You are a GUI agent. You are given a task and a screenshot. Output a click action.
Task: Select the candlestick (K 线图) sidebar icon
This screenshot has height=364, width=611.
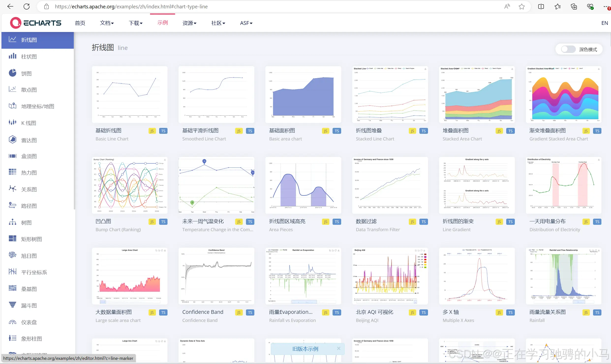(13, 122)
